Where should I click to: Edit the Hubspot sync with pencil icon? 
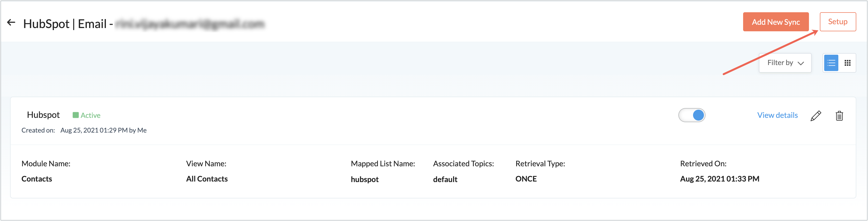816,116
